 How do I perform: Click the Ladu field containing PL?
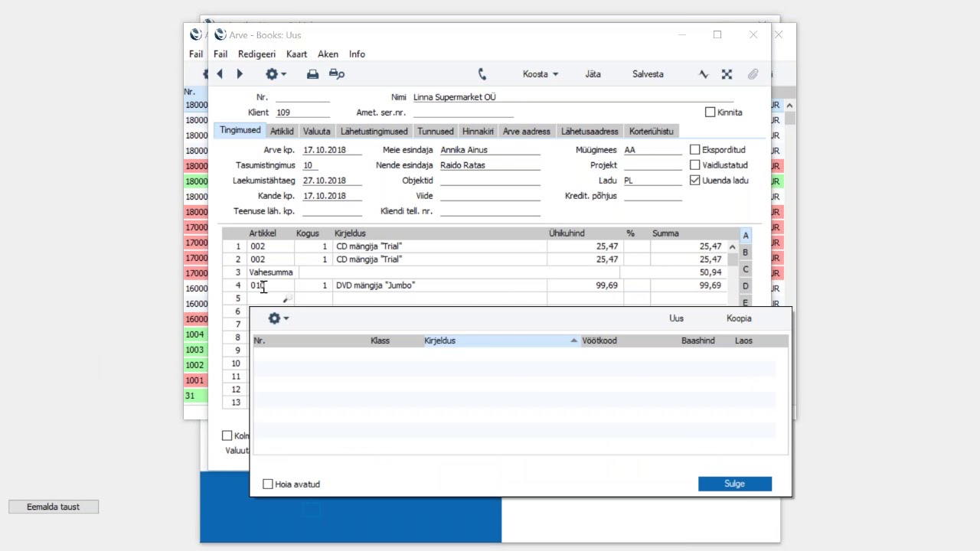pos(652,181)
